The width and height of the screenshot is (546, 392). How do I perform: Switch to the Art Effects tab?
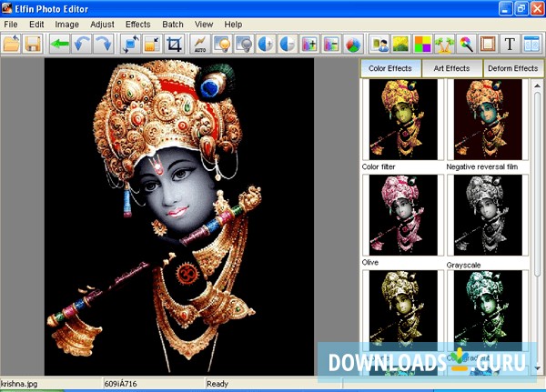(x=451, y=68)
